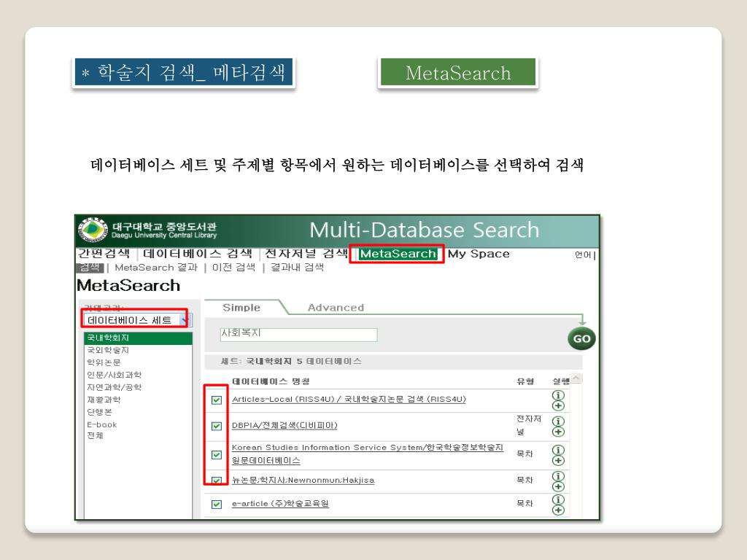Viewport: 747px width, 560px height.
Task: Open the 결과내 검색 sub-menu
Action: tap(298, 268)
